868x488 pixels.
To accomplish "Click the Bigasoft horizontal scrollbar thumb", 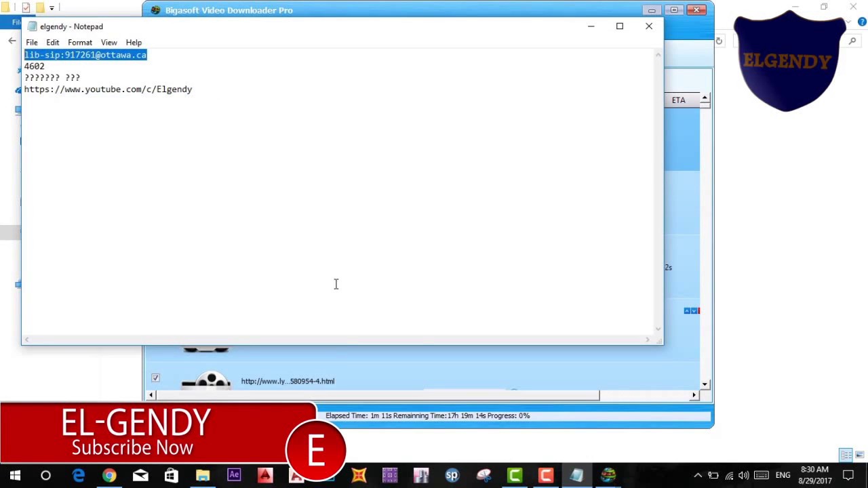I will tap(377, 395).
